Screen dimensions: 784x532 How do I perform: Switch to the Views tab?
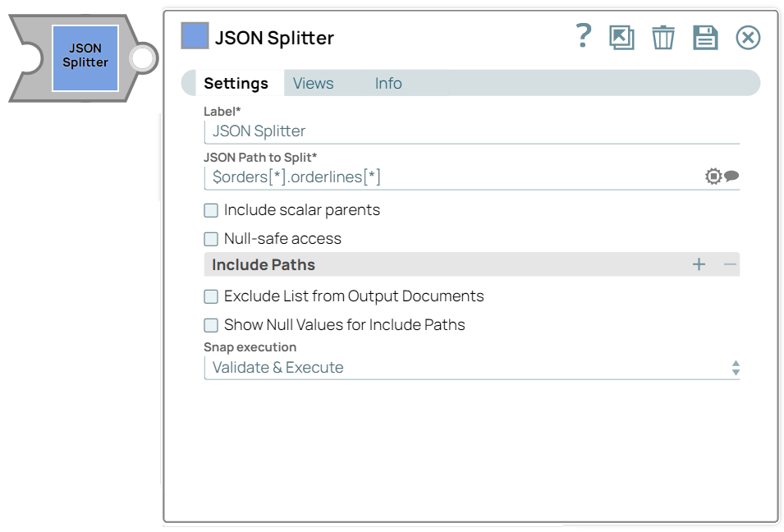point(313,83)
